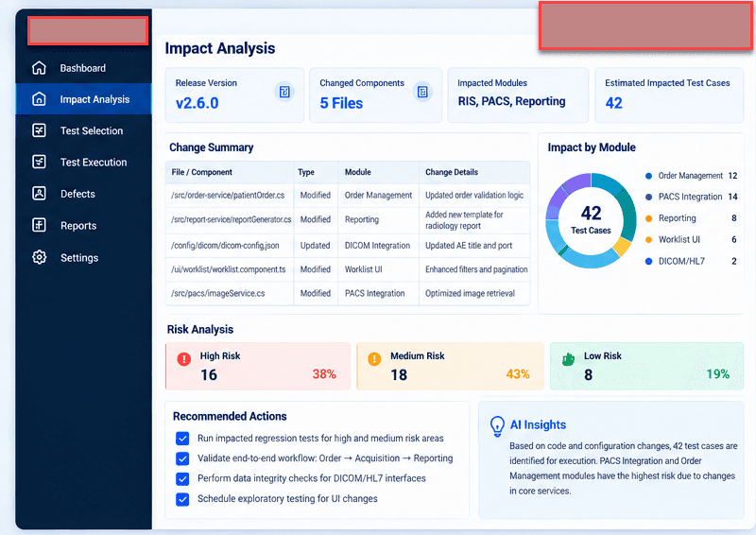756x535 pixels.
Task: Select /ui/worklist/worklist.component.ts file row
Action: pos(348,269)
